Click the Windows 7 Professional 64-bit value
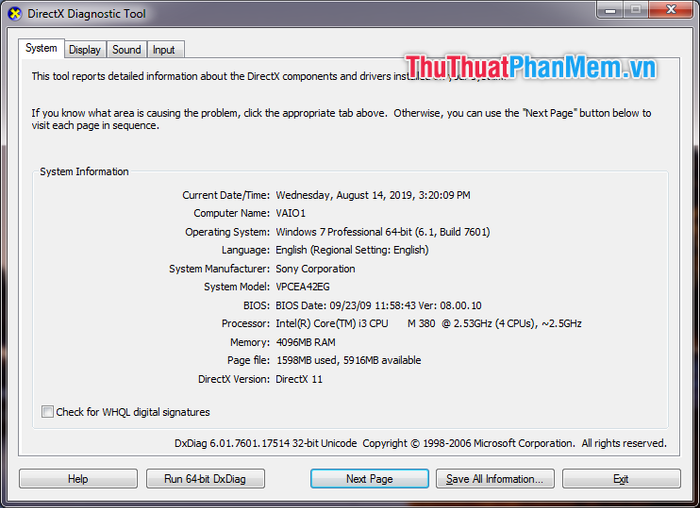 pos(383,232)
